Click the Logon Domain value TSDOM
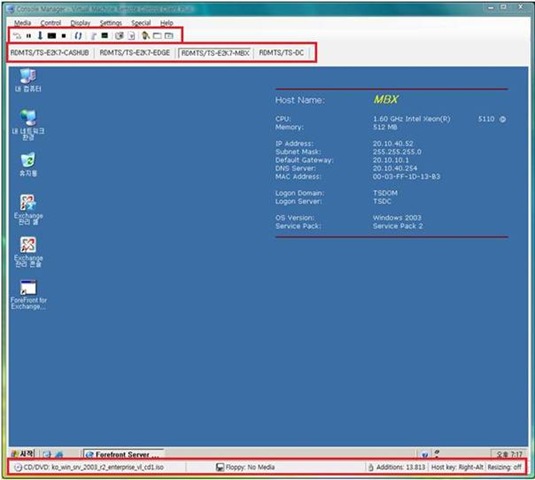The width and height of the screenshot is (535, 480). [x=385, y=193]
